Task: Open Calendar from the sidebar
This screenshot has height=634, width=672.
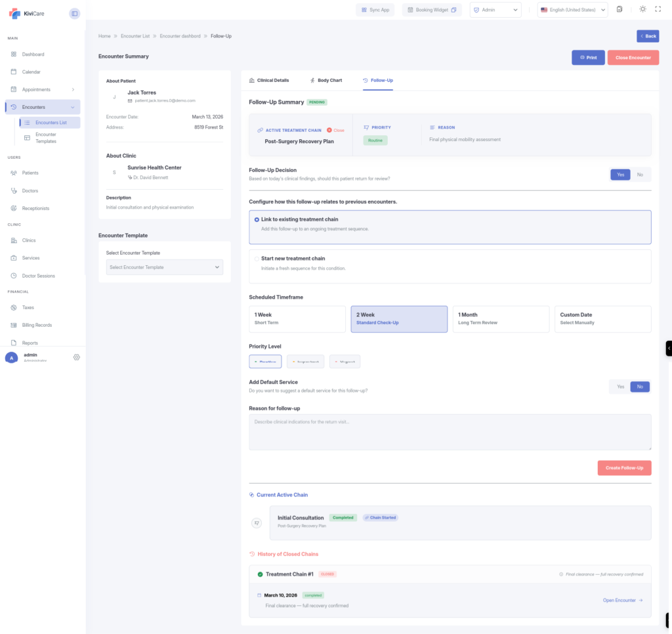Action: (31, 72)
